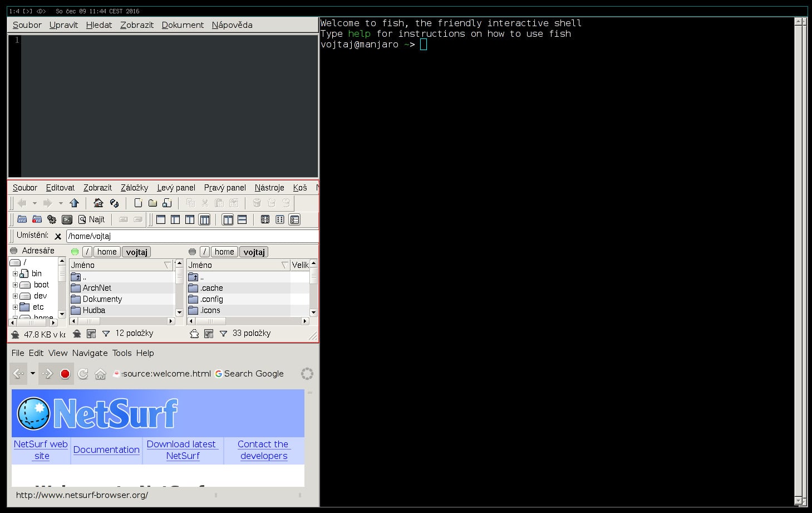Image resolution: width=812 pixels, height=513 pixels.
Task: Toggle thumbnails in the 33 položky panel
Action: pos(209,334)
